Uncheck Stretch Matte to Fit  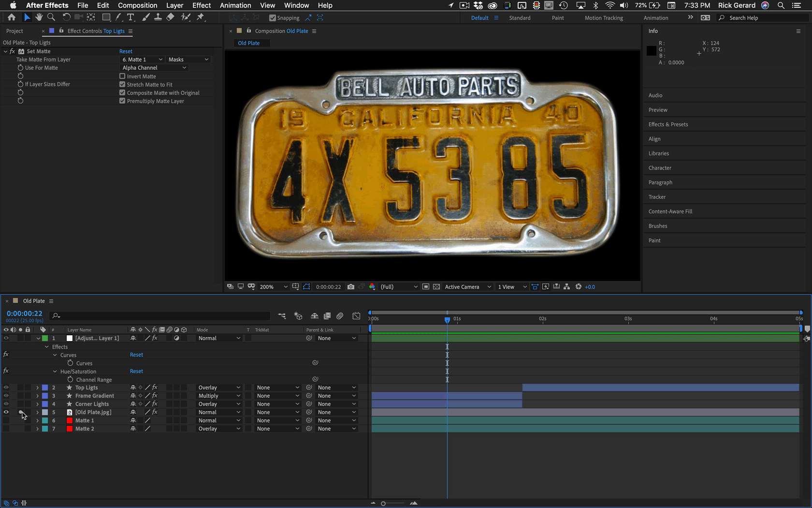tap(122, 85)
